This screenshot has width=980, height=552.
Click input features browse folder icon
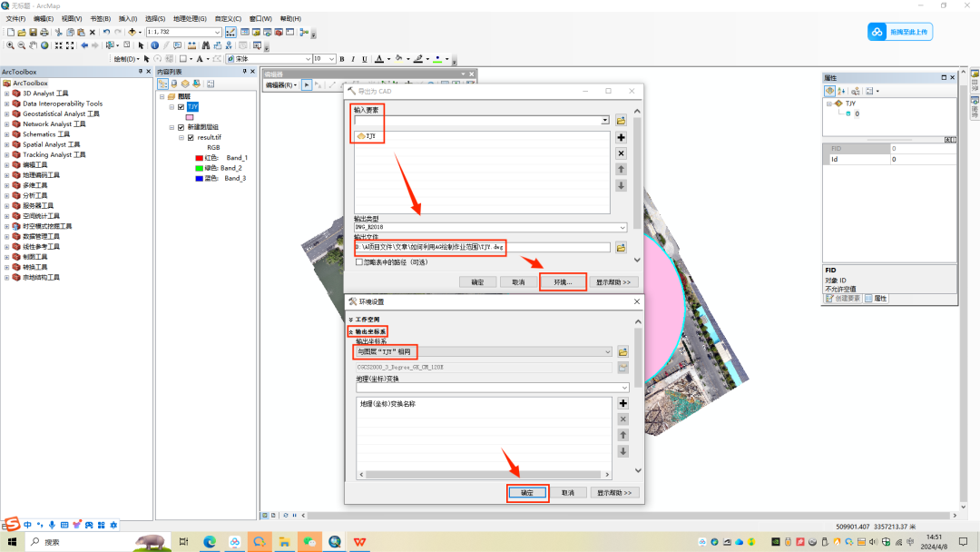(621, 120)
